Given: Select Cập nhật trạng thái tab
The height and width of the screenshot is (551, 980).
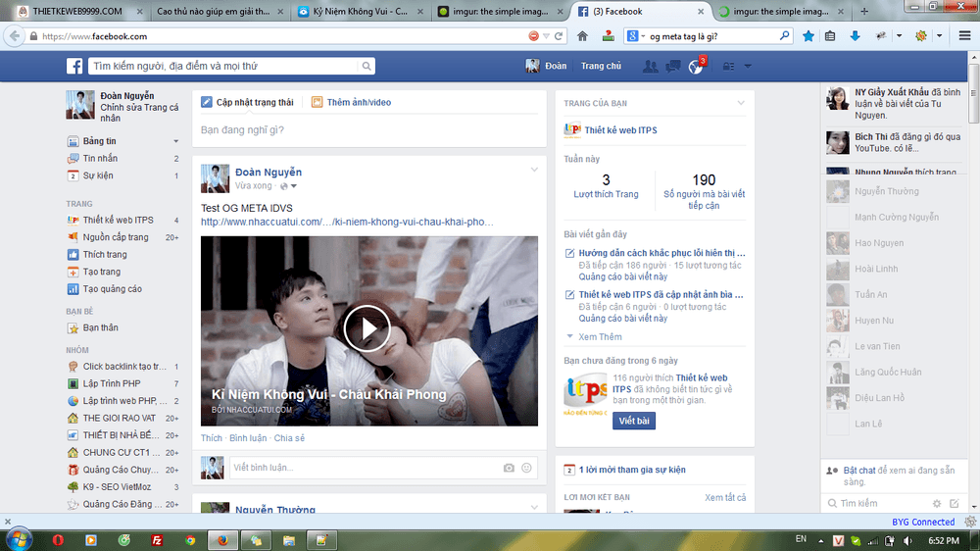Looking at the screenshot, I should 248,102.
